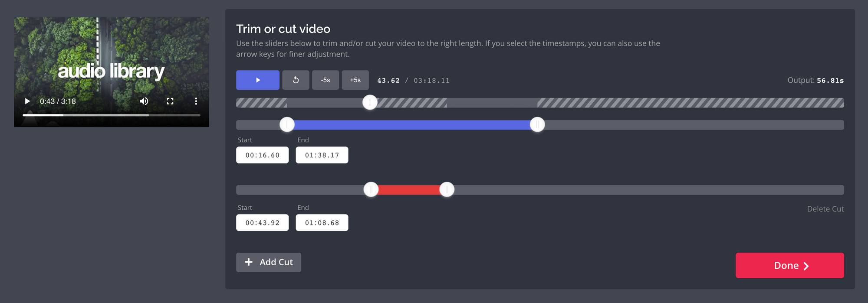Click the Add Cut button
868x303 pixels.
pos(269,262)
